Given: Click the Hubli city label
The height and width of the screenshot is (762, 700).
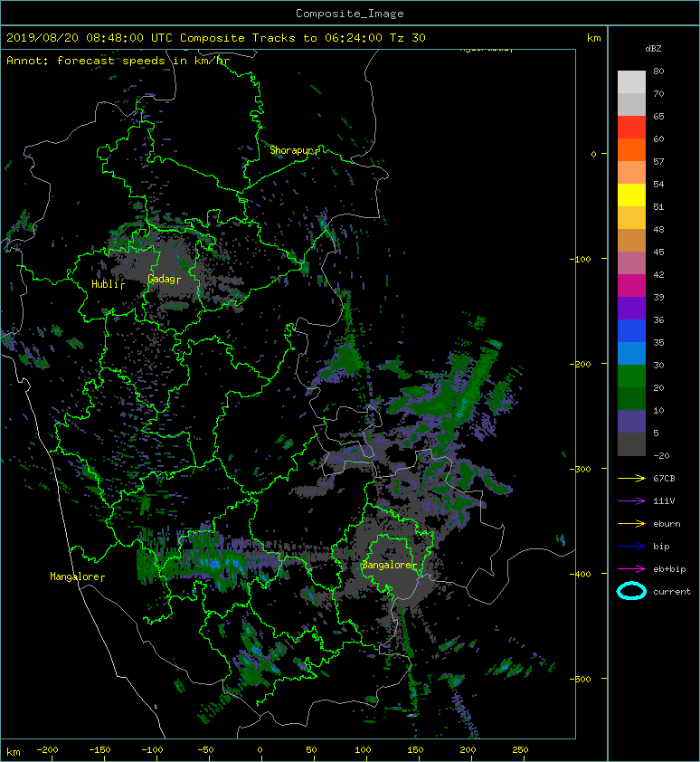Looking at the screenshot, I should 108,284.
